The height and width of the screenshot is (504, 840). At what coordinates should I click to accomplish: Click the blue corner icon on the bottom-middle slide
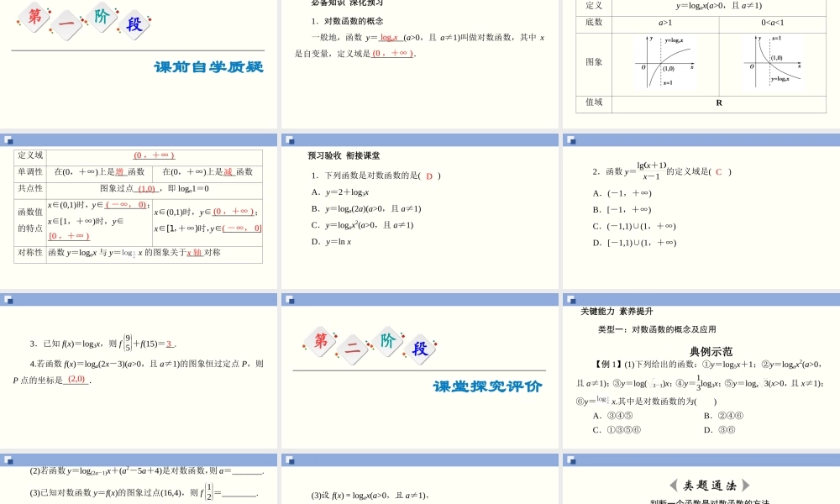(x=290, y=462)
